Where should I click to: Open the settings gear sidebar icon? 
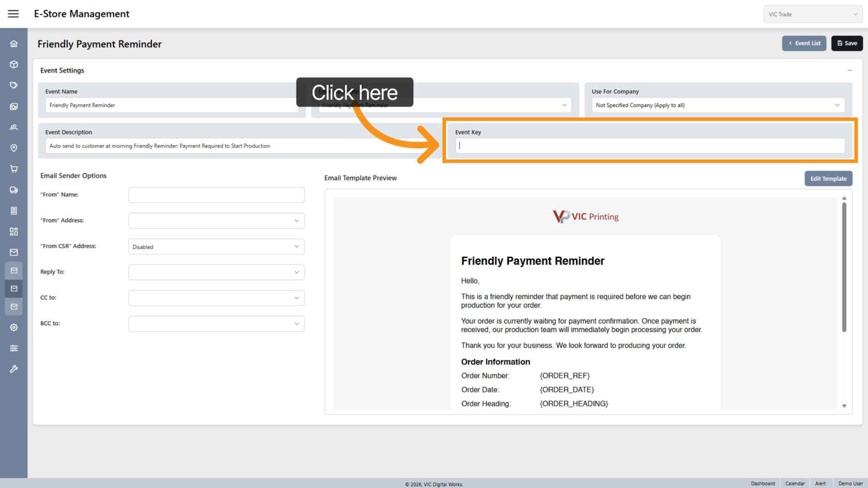[x=14, y=327]
